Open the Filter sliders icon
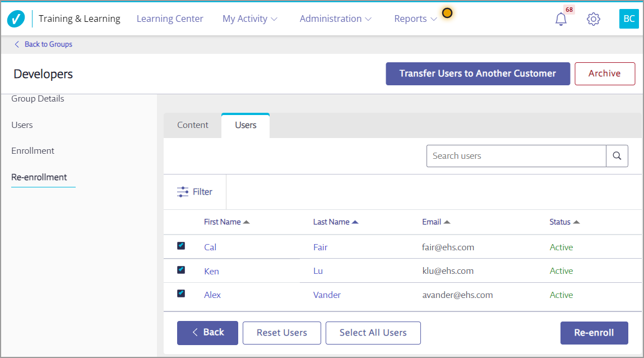This screenshot has width=644, height=358. click(x=183, y=192)
